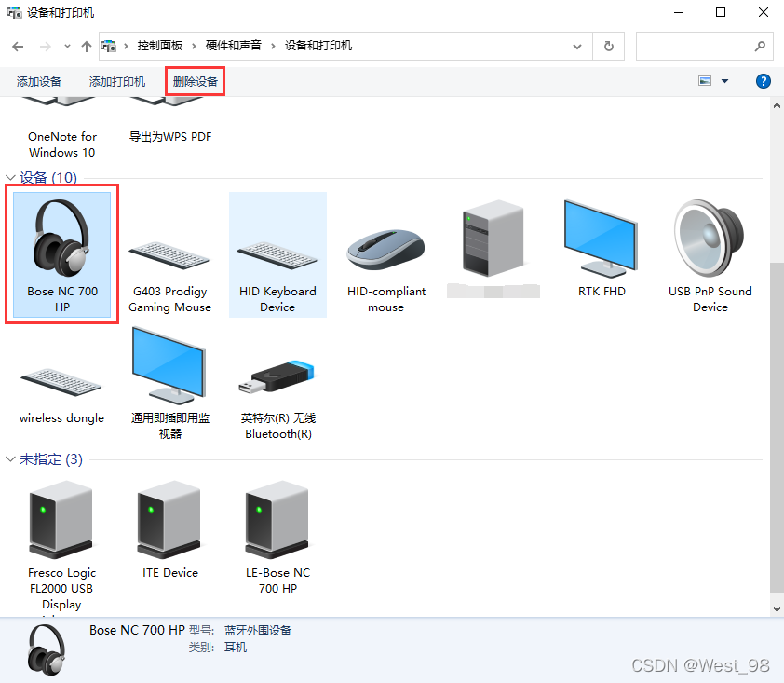Click the vertical scrollbar thumb
The height and width of the screenshot is (683, 784).
tap(777, 427)
